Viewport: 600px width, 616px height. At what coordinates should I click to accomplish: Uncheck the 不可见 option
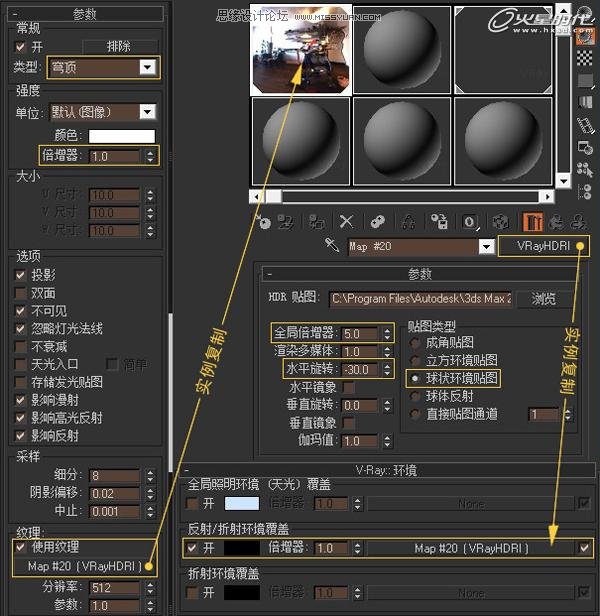(x=21, y=311)
